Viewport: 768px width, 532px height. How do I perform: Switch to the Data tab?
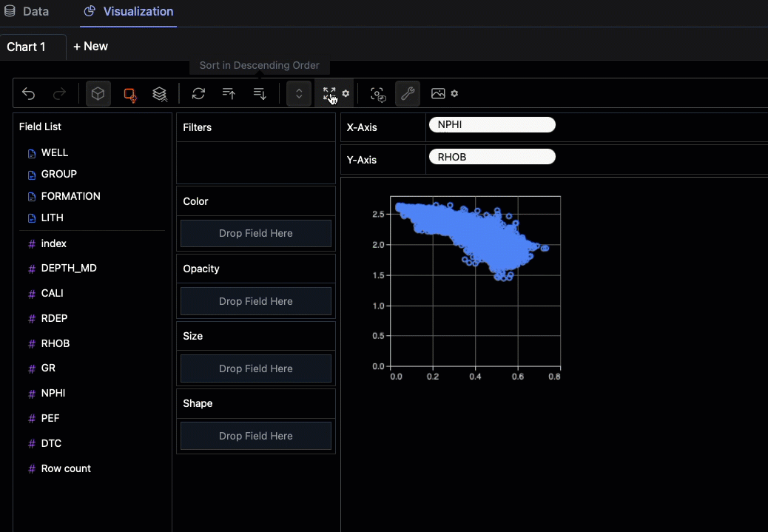(x=27, y=12)
